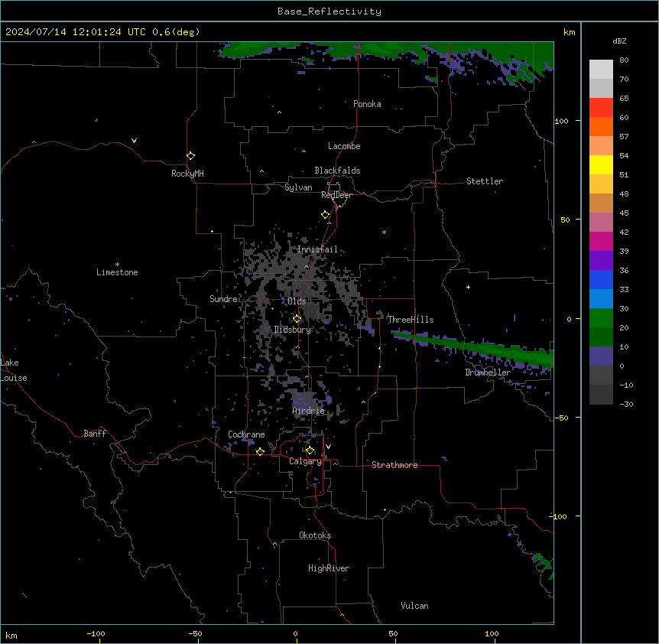The height and width of the screenshot is (644, 659).
Task: Click the RedDeer city label
Action: pos(336,195)
